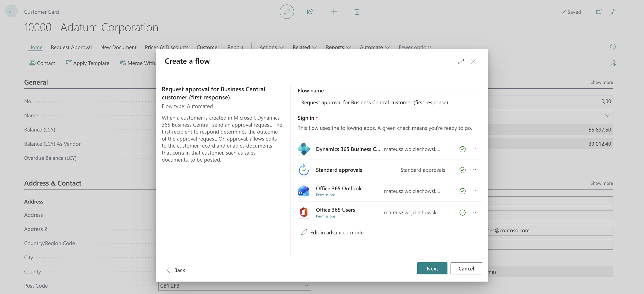Expand the Related menu
Screen dimensions: 644x294
click(305, 47)
